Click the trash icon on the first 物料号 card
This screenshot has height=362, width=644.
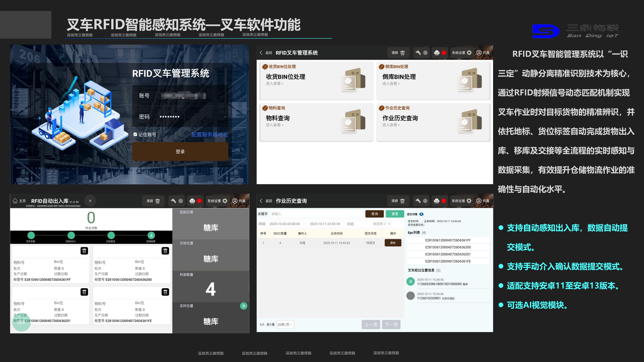pos(84,251)
